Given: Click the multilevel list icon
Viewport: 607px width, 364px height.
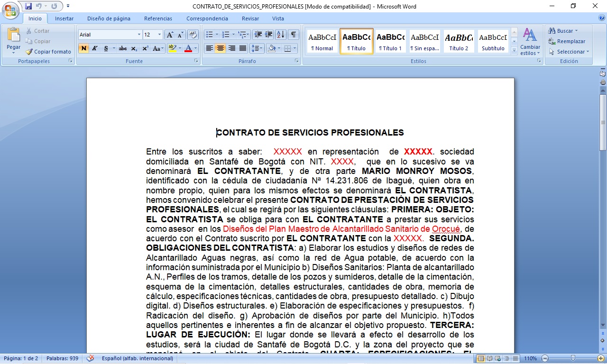Looking at the screenshot, I should (242, 35).
